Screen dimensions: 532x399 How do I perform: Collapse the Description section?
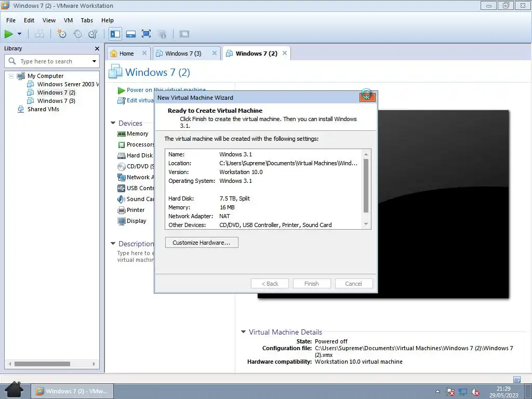click(113, 244)
